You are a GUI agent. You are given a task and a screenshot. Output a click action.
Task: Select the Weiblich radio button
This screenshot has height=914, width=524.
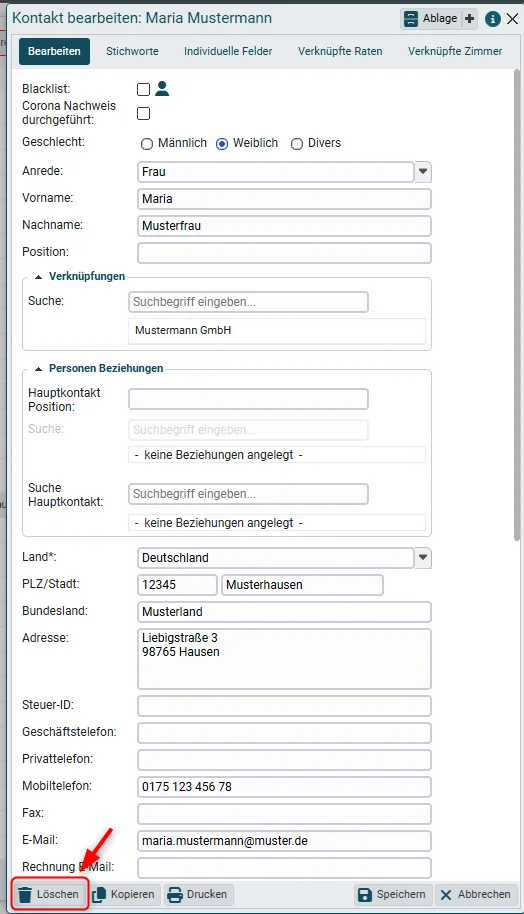coord(222,143)
